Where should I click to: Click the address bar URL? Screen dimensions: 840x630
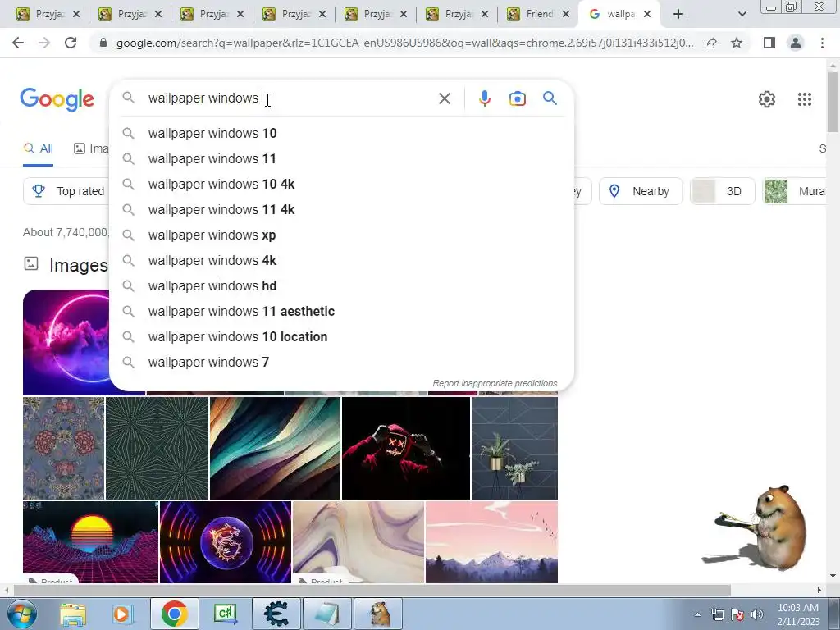[404, 43]
